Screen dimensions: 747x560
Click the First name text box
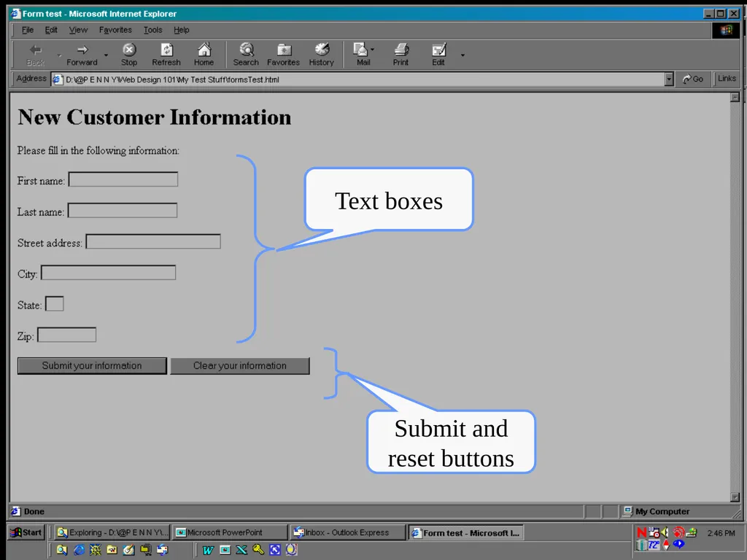click(x=123, y=179)
